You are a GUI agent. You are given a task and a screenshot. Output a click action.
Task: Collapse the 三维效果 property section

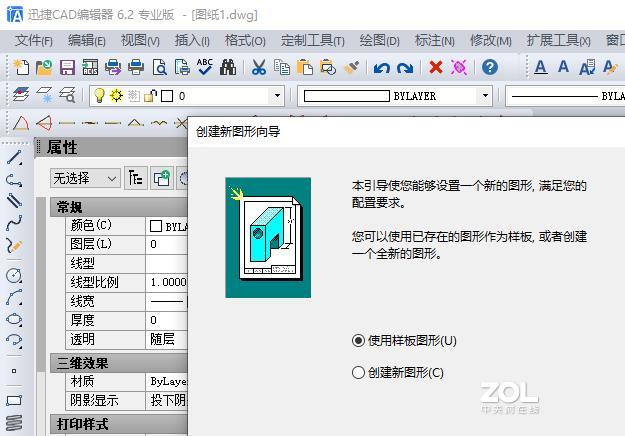coord(119,363)
